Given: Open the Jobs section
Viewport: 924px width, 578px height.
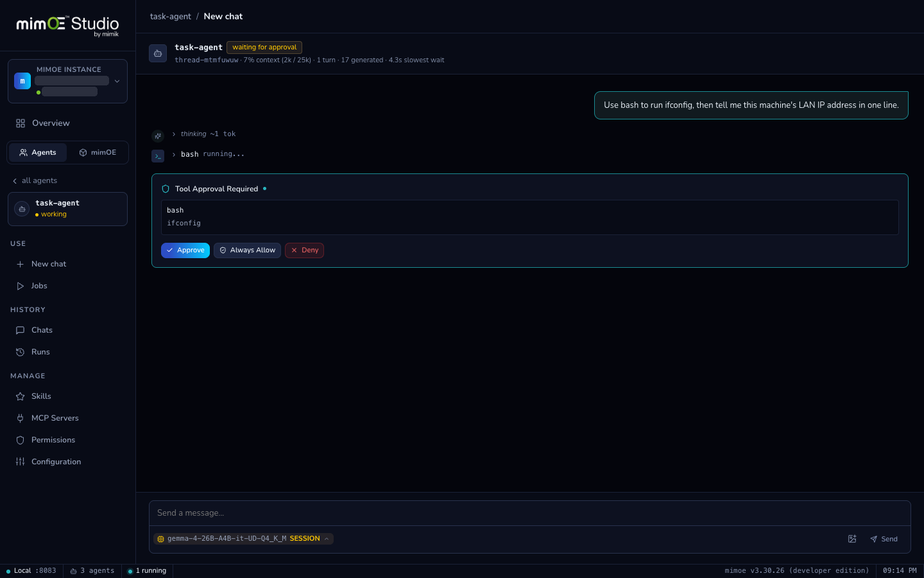Looking at the screenshot, I should (x=67, y=286).
